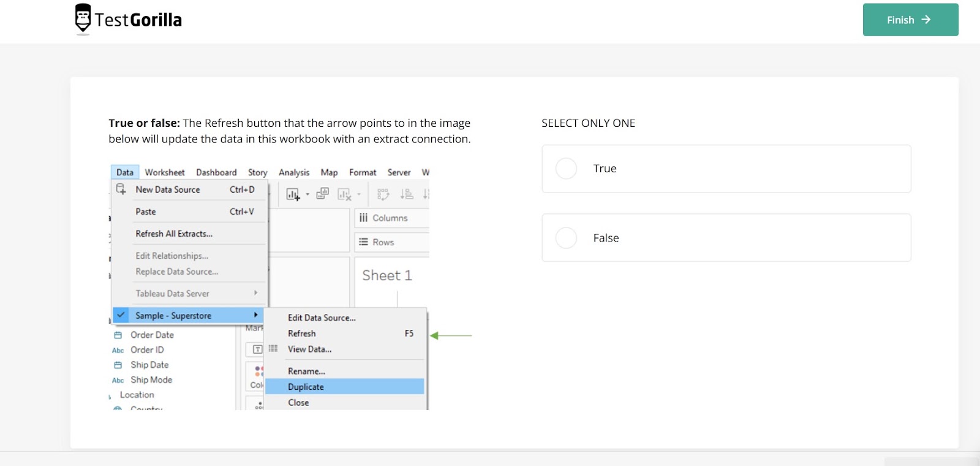Viewport: 980px width, 466px height.
Task: Expand the Tableau Data Server submenu arrow
Action: coord(255,293)
